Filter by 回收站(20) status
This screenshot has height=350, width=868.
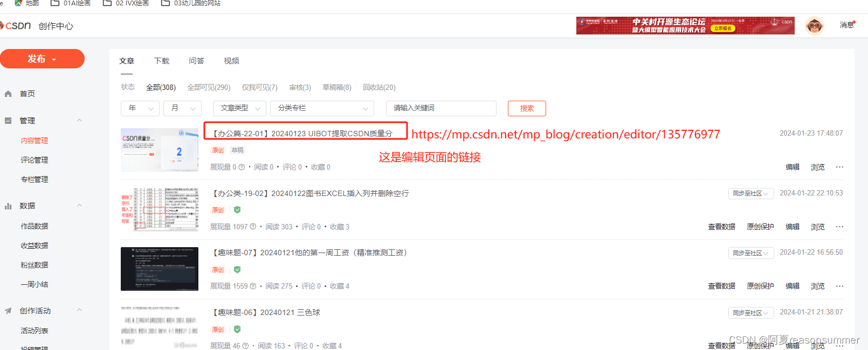tap(379, 87)
